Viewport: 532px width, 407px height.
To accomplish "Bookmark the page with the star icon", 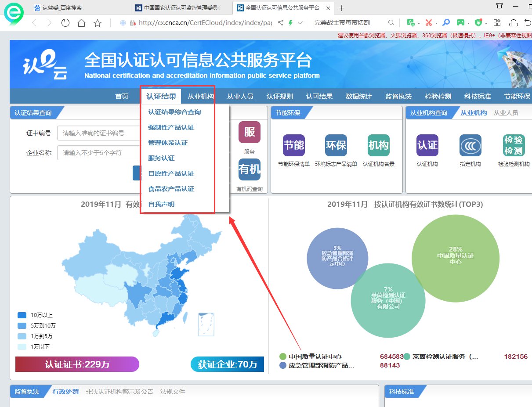I will click(x=98, y=23).
